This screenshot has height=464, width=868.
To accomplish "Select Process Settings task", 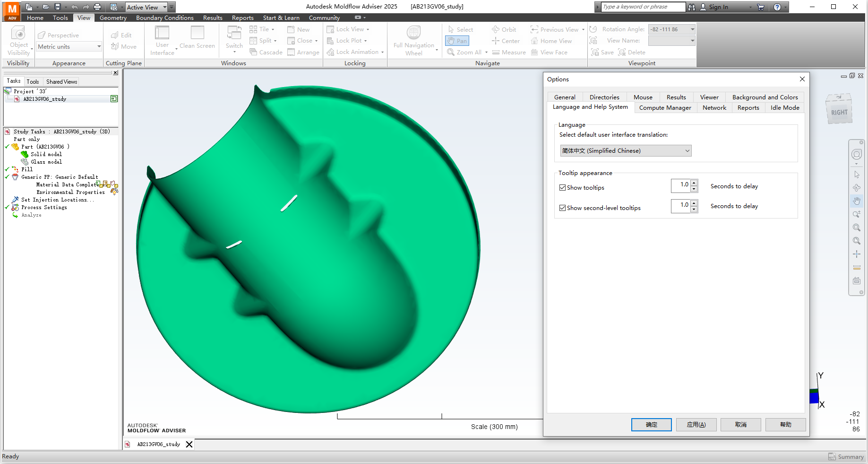I will click(x=44, y=207).
